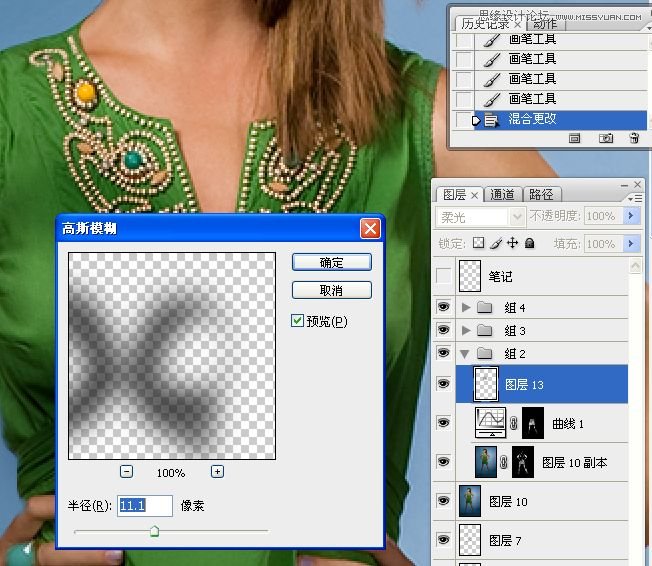The height and width of the screenshot is (566, 652).
Task: Toggle lock image pixels brush icon
Action: tap(496, 243)
